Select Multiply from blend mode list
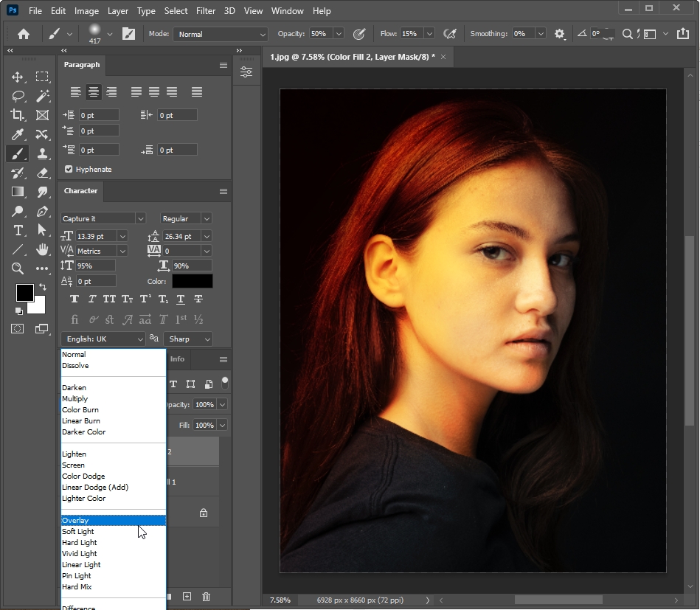 (75, 398)
